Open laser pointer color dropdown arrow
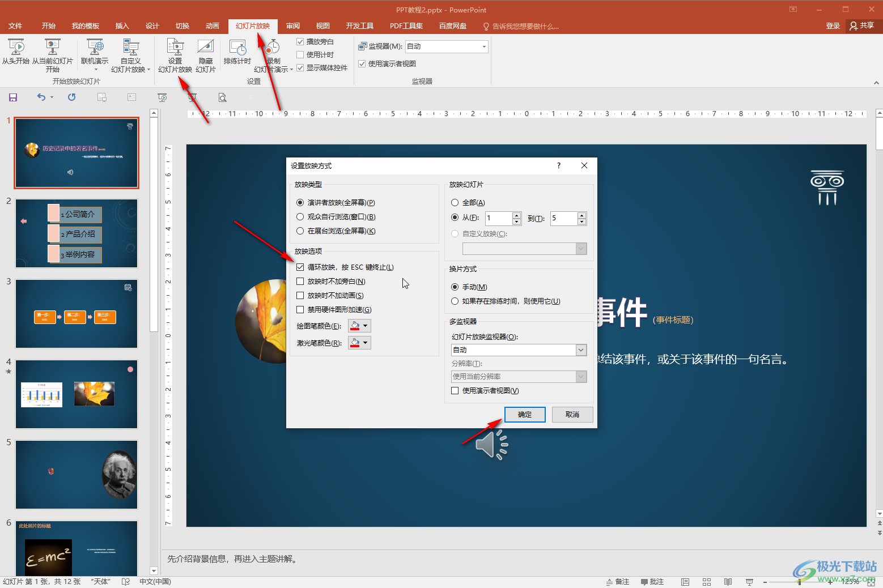 366,343
